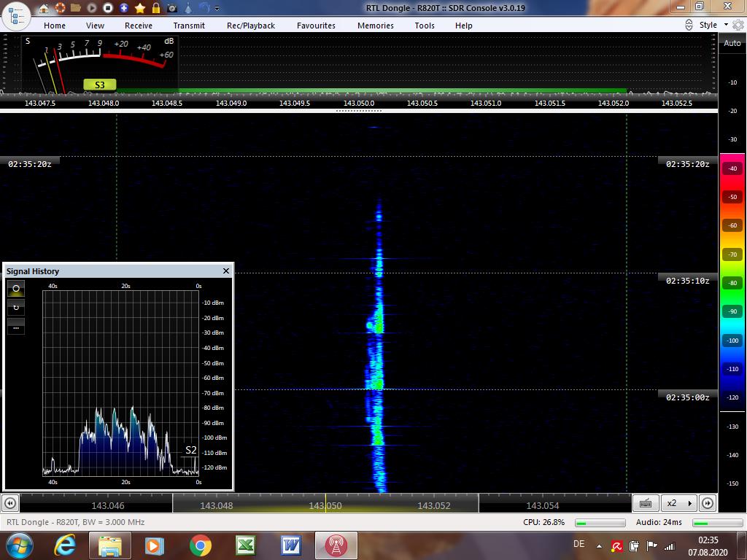The height and width of the screenshot is (560, 747).
Task: Open the View ribbon tab
Action: [x=96, y=26]
